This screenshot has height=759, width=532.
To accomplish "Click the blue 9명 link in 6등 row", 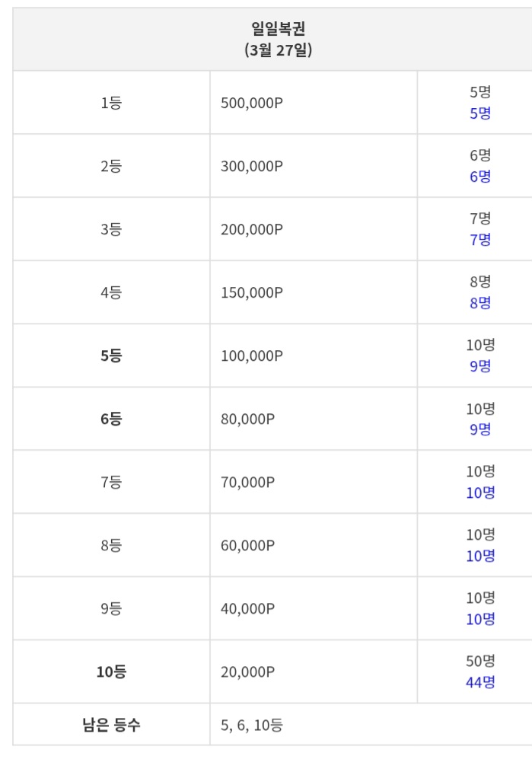I will pyautogui.click(x=480, y=429).
